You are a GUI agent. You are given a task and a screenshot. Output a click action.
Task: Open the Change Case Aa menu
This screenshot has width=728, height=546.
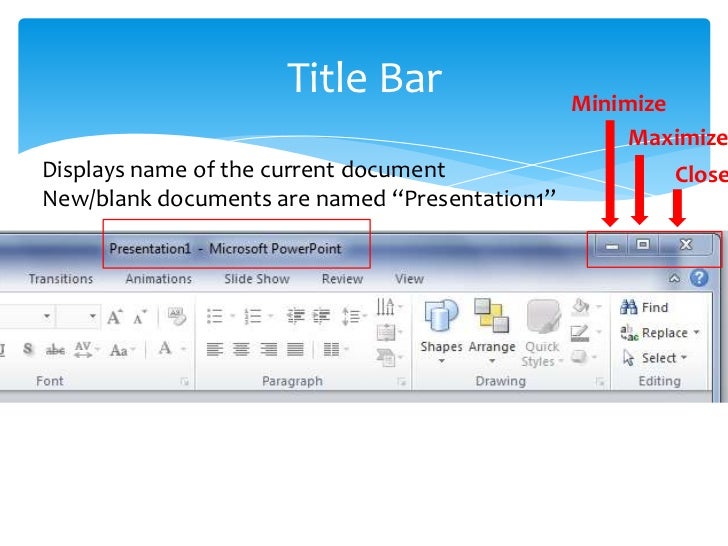pyautogui.click(x=119, y=350)
